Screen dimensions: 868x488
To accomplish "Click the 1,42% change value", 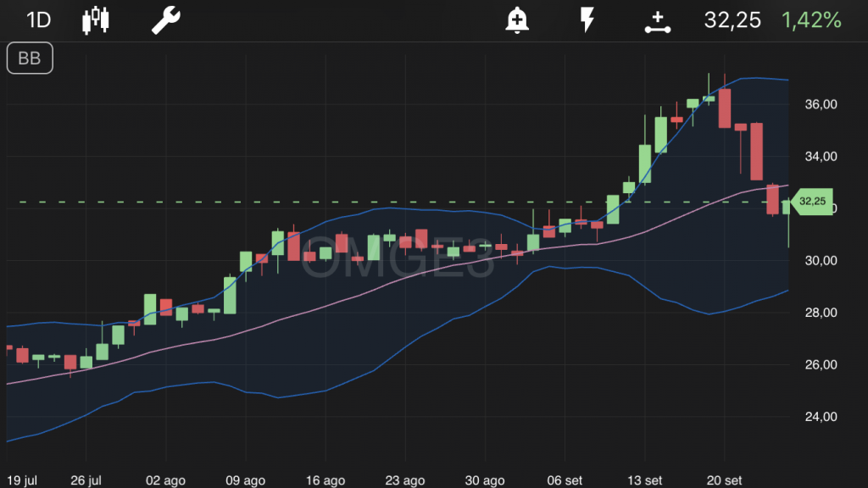I will point(811,20).
